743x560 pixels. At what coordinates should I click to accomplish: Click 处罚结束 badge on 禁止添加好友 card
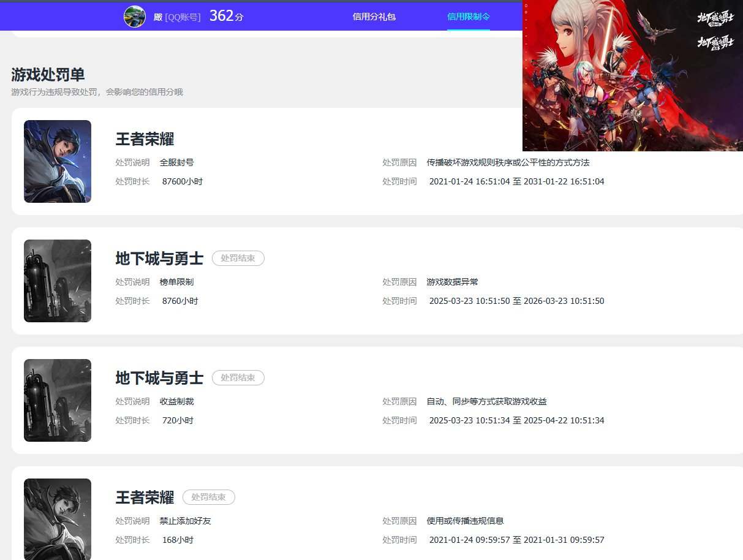pos(209,498)
